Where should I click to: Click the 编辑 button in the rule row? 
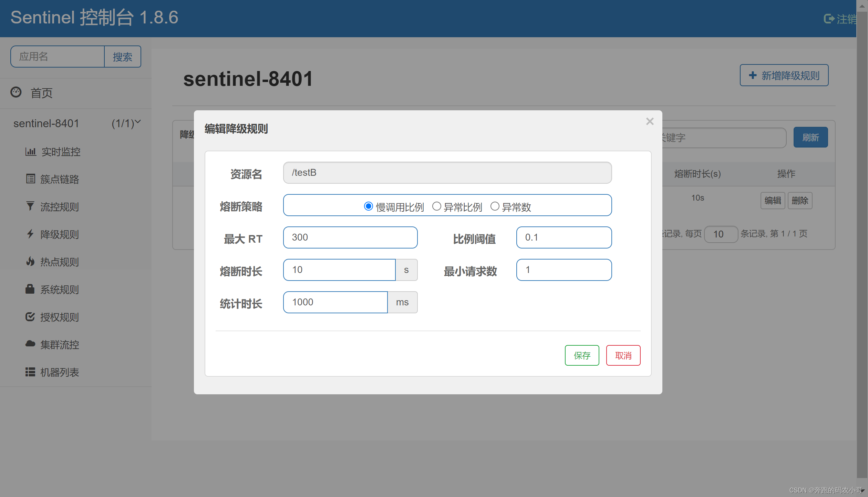pos(773,201)
